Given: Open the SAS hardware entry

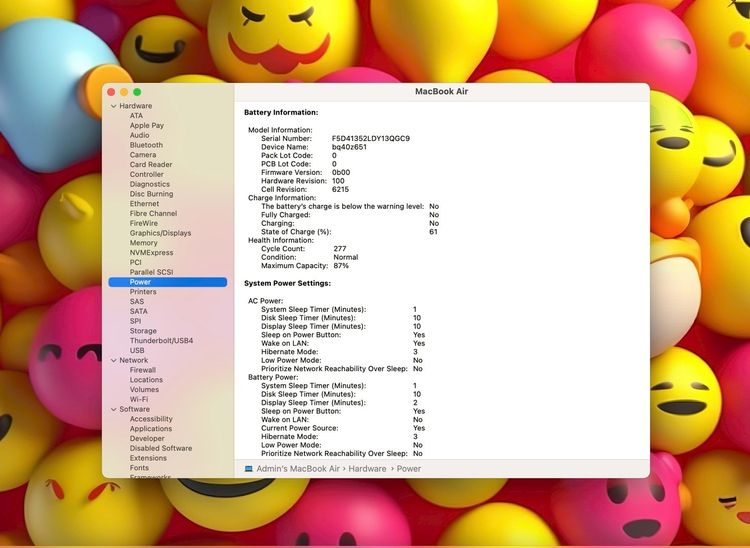Looking at the screenshot, I should click(137, 302).
